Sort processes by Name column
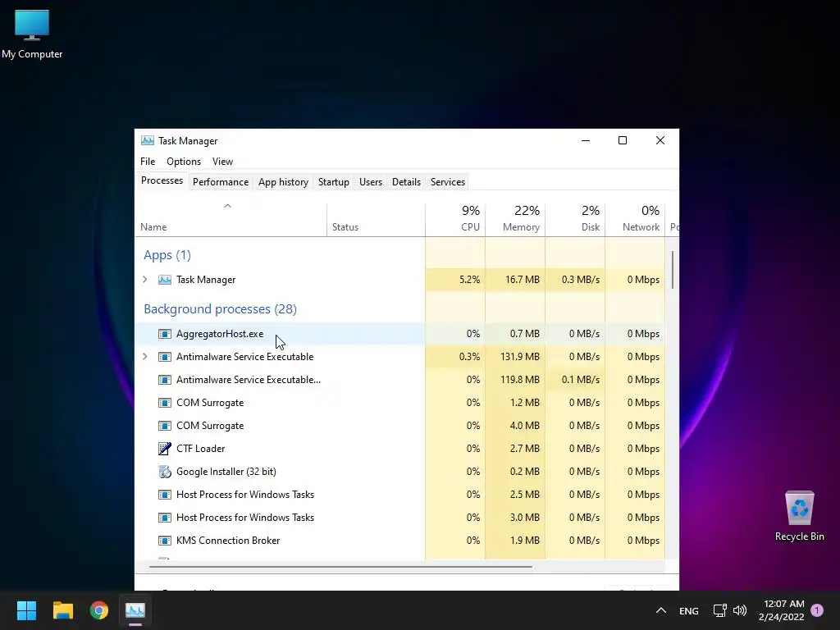The width and height of the screenshot is (840, 630). pyautogui.click(x=231, y=220)
